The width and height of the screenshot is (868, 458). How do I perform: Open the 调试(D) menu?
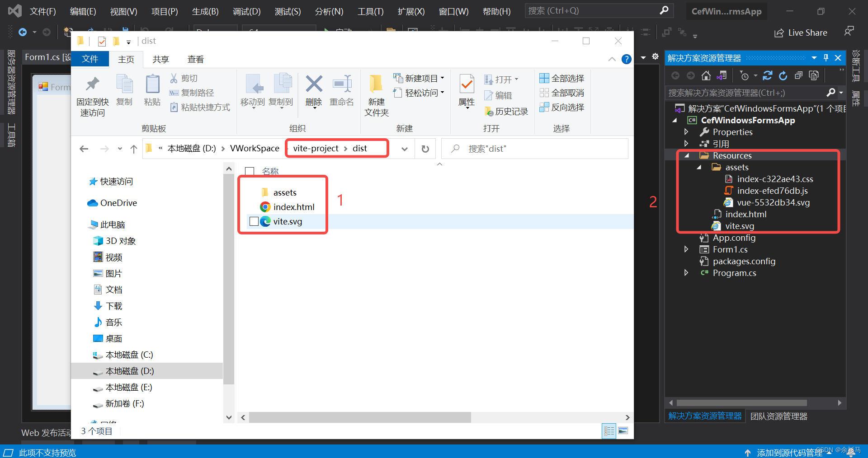point(246,11)
